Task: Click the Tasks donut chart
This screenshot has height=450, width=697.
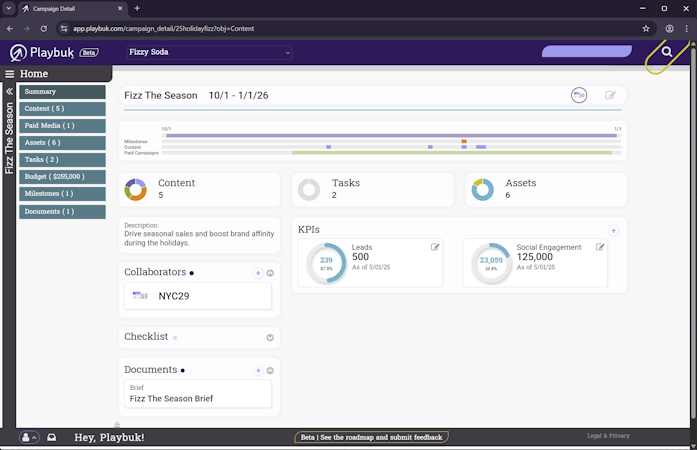Action: pos(309,190)
